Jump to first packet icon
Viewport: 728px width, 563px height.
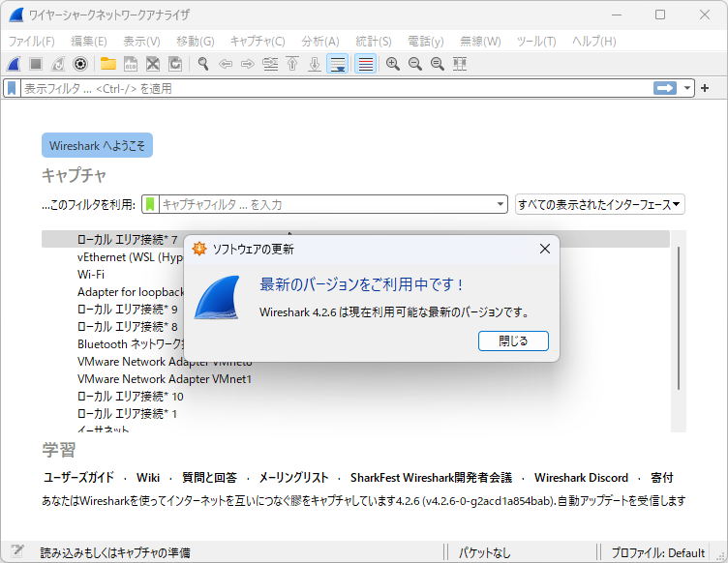(x=292, y=64)
